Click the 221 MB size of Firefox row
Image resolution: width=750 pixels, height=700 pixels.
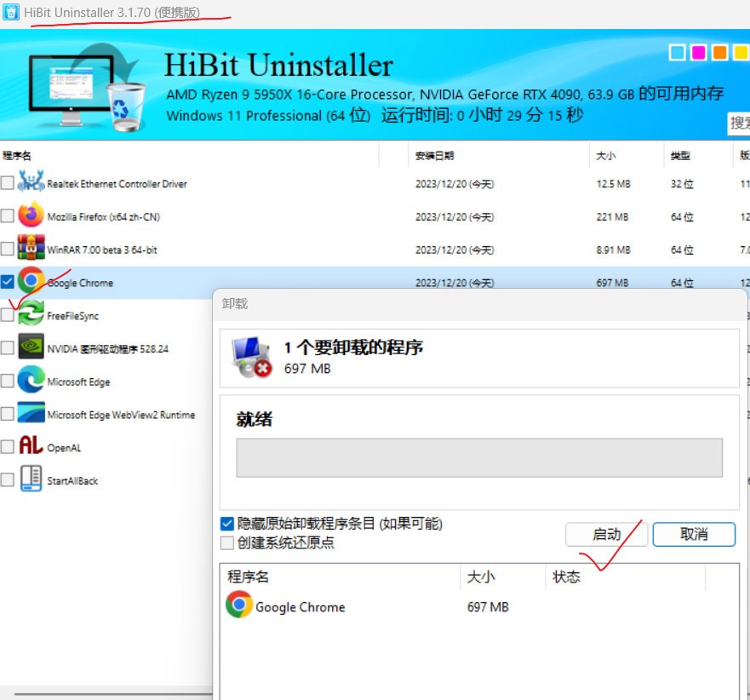(x=612, y=217)
